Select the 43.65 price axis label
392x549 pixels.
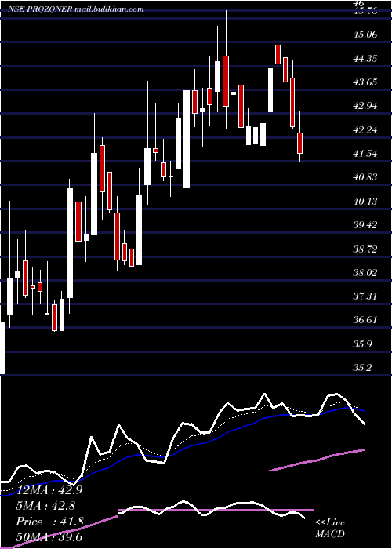(x=365, y=82)
